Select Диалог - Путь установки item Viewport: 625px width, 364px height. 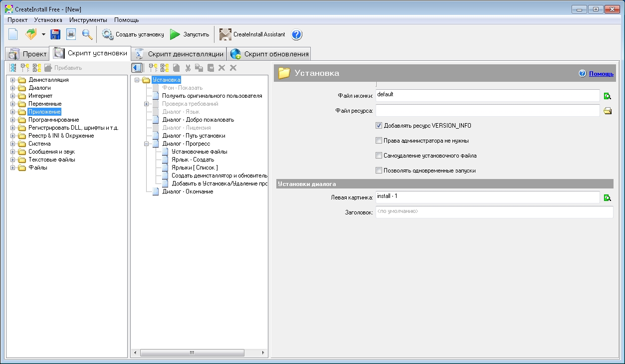[194, 136]
